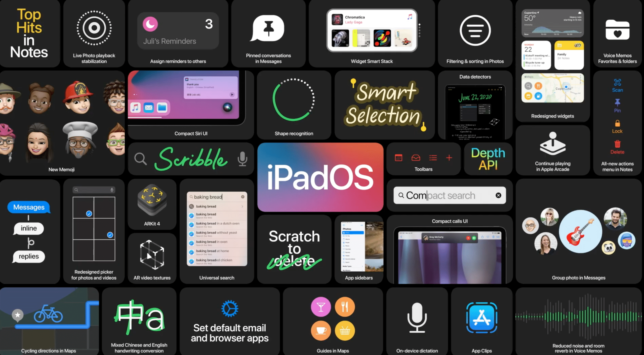The width and height of the screenshot is (644, 355).
Task: Toggle the Widget Smart Stack feature
Action: pyautogui.click(x=372, y=35)
